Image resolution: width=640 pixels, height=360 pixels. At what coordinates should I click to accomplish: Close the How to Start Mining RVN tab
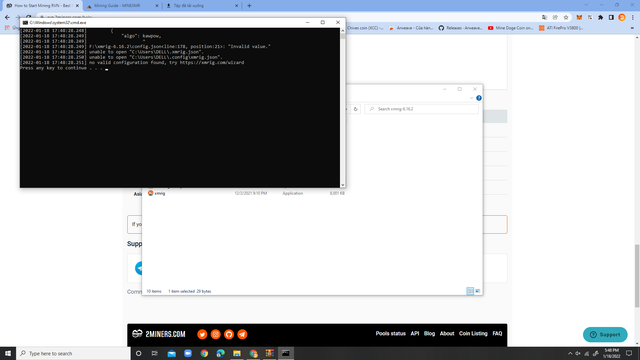[77, 6]
